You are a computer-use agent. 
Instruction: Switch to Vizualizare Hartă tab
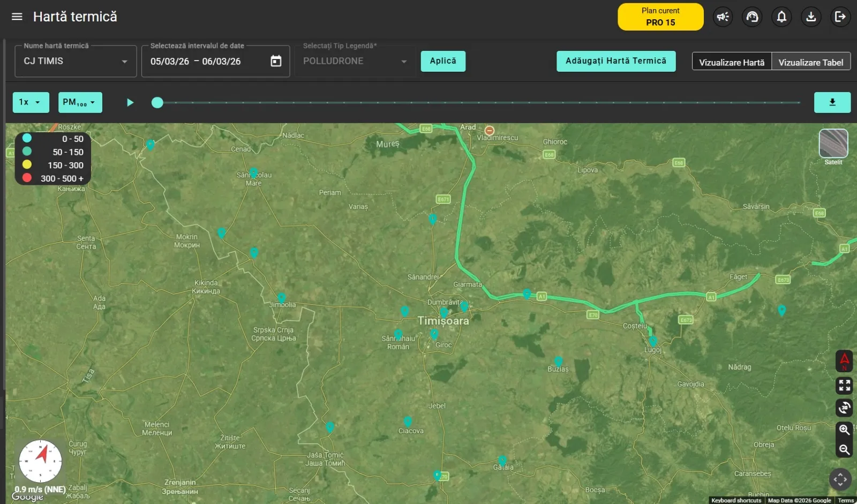pyautogui.click(x=732, y=62)
